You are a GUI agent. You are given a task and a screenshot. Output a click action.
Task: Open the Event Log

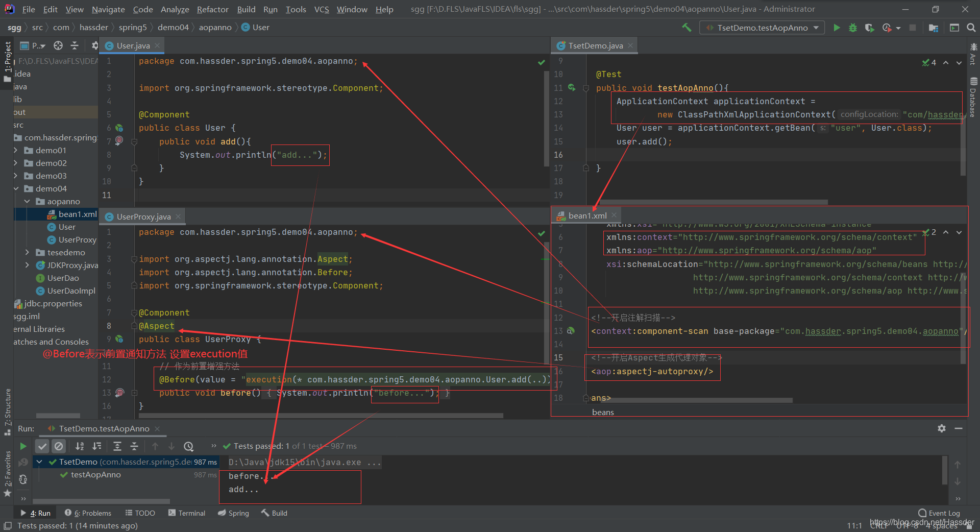939,513
